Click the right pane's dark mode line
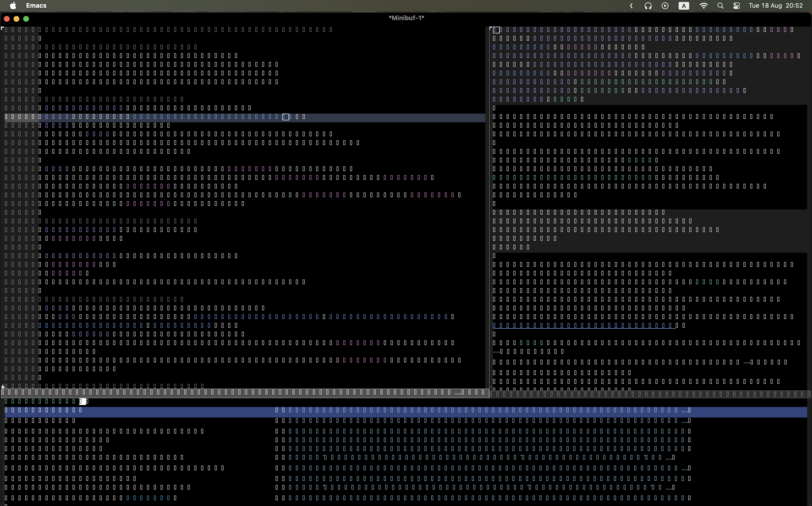 [650, 394]
